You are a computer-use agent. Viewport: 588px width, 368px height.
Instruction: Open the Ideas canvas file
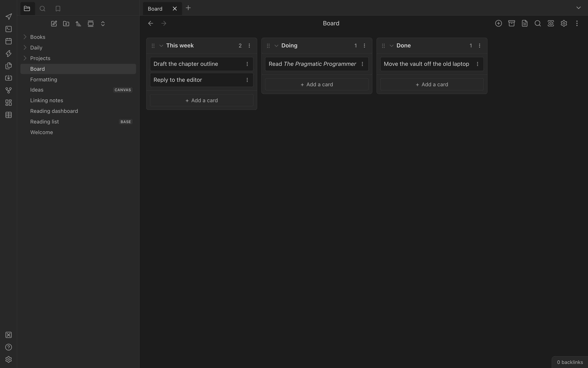click(x=78, y=90)
